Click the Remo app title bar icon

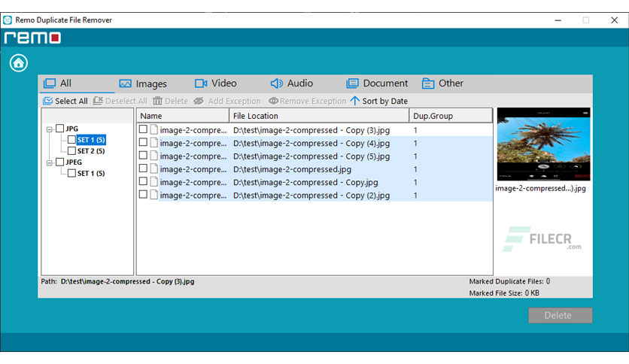(x=8, y=20)
